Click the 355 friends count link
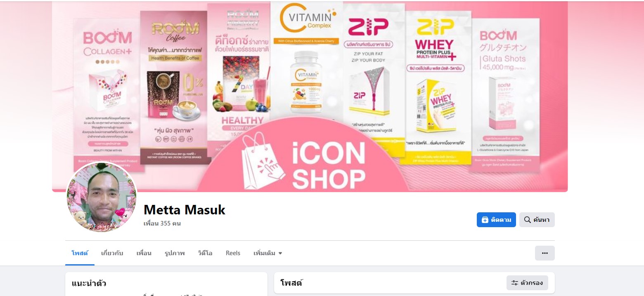Viewport: 644px width, 296px height. 162,224
